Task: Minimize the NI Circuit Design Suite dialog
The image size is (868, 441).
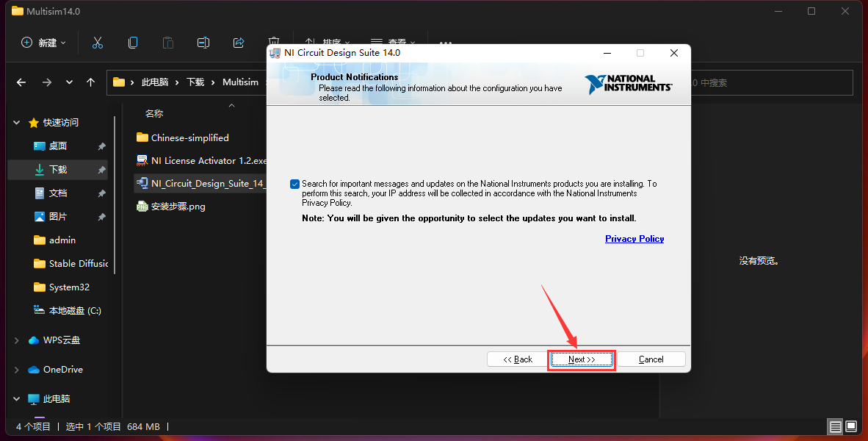Action: (607, 53)
